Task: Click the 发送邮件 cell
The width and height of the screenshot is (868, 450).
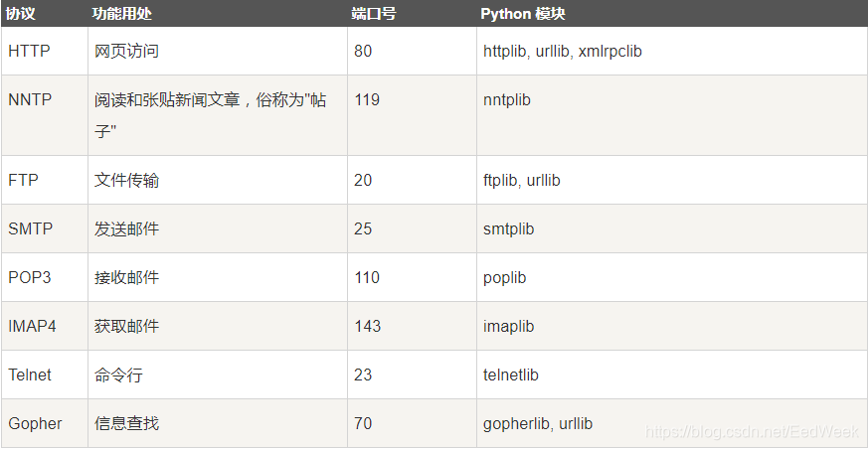Action: pyautogui.click(x=218, y=228)
